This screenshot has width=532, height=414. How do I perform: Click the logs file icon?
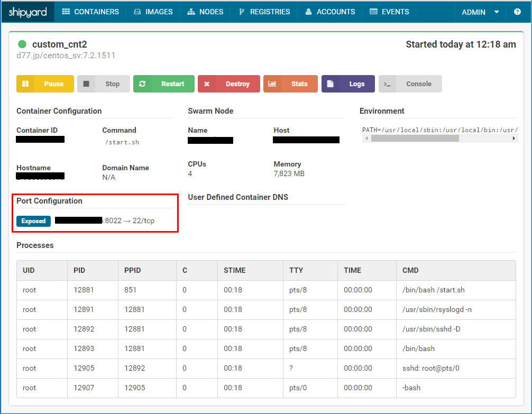[x=330, y=84]
